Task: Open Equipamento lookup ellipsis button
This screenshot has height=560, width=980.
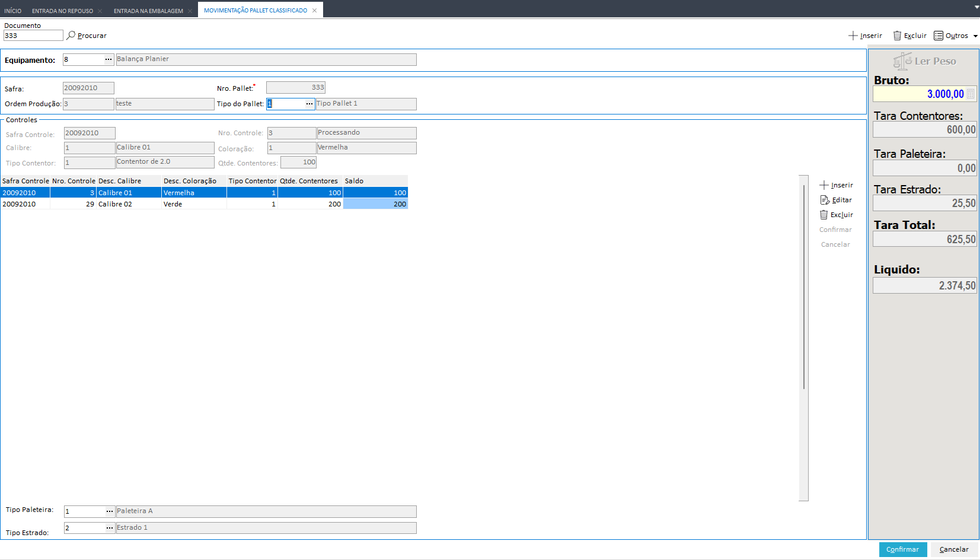Action: 108,59
